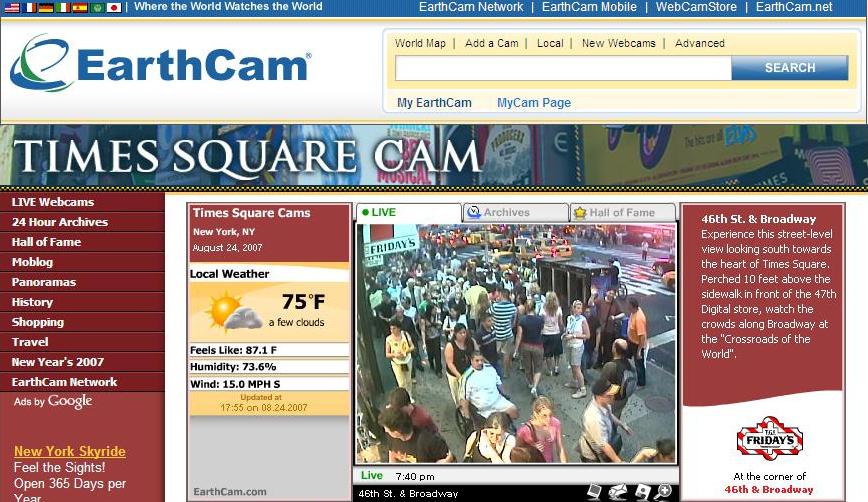
Task: Open the New York Skyride ad link
Action: [70, 451]
